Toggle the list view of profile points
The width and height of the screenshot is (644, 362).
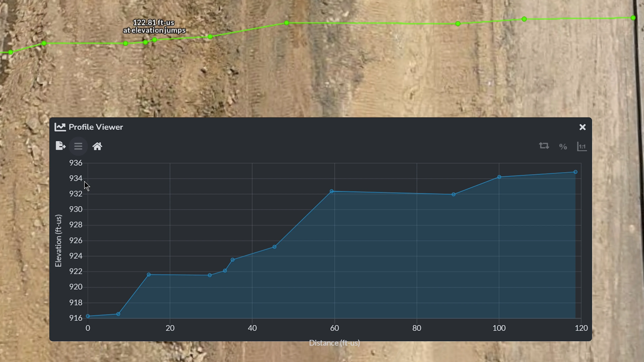[x=78, y=146]
